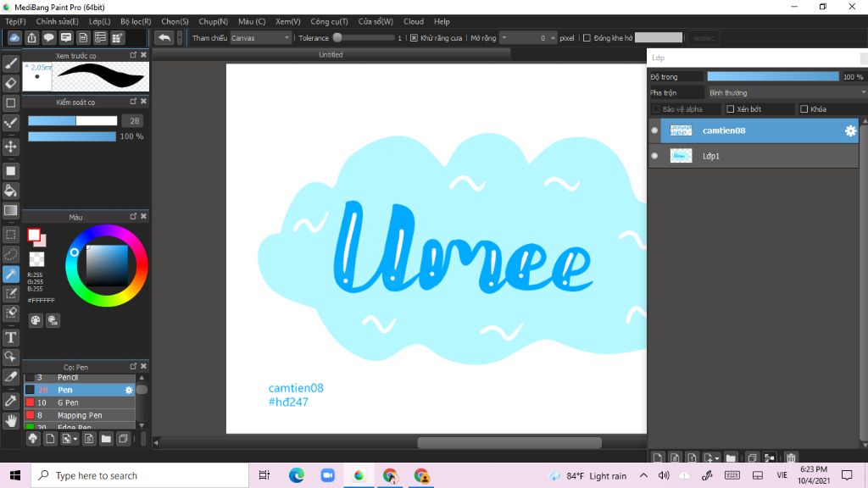Click the export/share icon in top toolbar
868x488 pixels.
point(31,37)
